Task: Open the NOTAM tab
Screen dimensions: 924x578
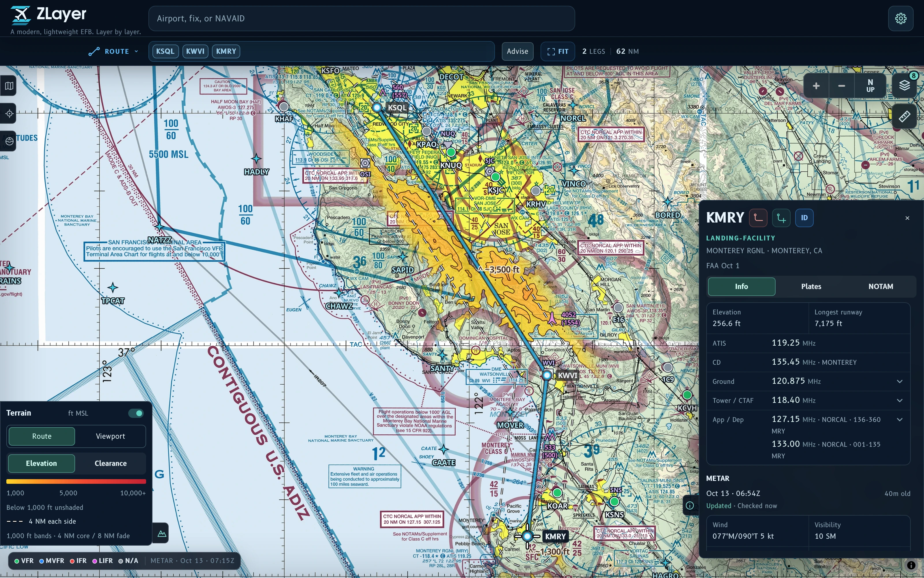Action: pyautogui.click(x=880, y=287)
